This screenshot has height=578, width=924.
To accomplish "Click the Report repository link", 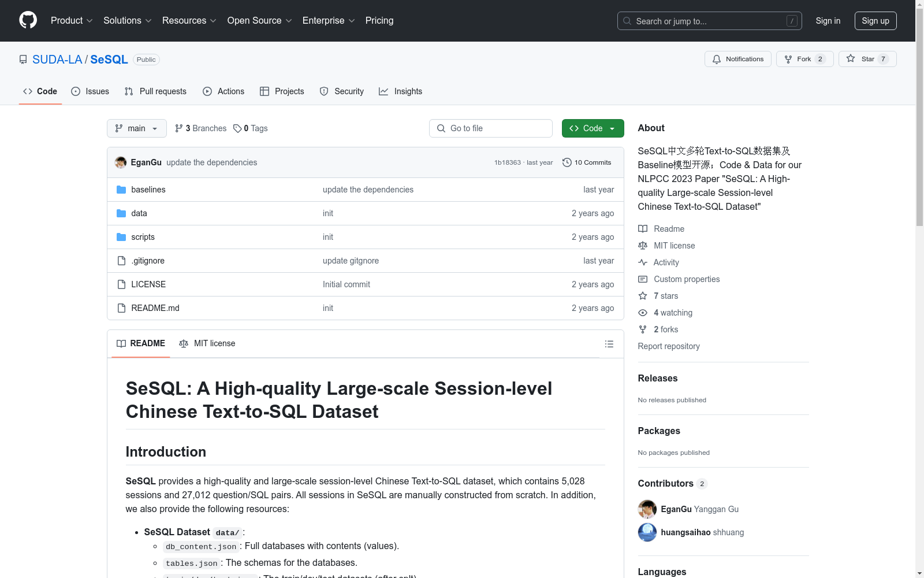I will pyautogui.click(x=669, y=346).
